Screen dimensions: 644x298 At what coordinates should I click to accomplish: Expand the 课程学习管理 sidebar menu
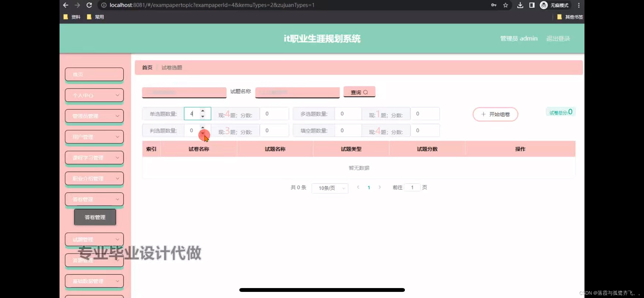tap(94, 158)
